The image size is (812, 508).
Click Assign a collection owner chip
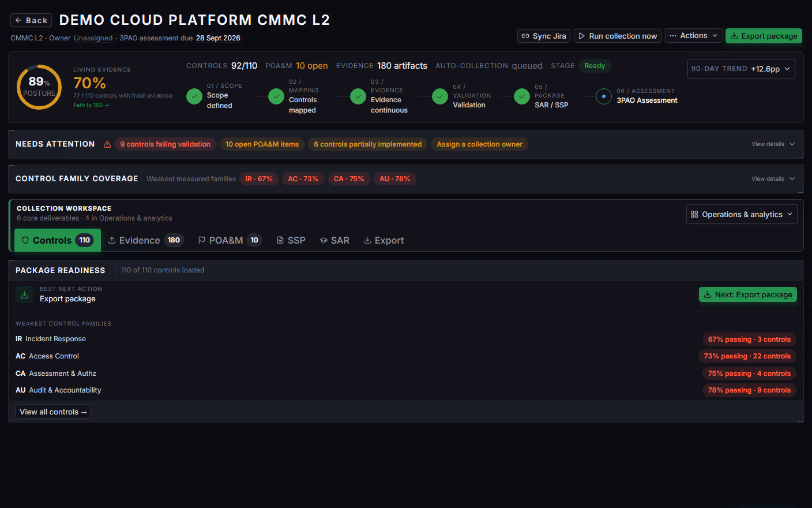[479, 144]
